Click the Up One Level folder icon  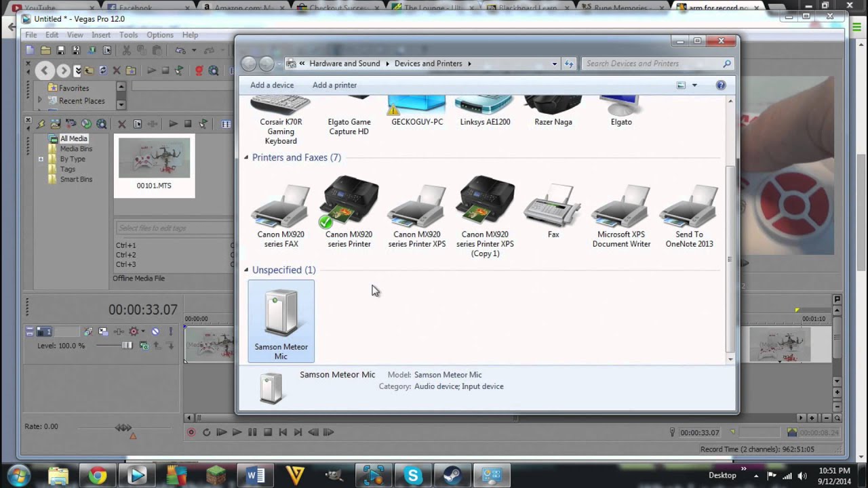tap(89, 70)
